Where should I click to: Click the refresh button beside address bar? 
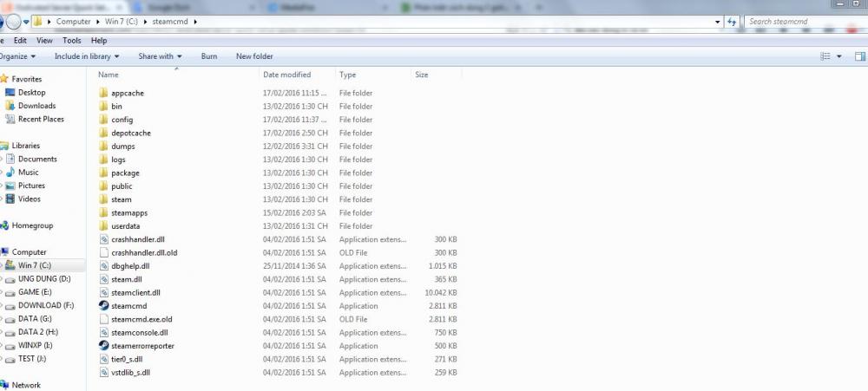point(733,22)
